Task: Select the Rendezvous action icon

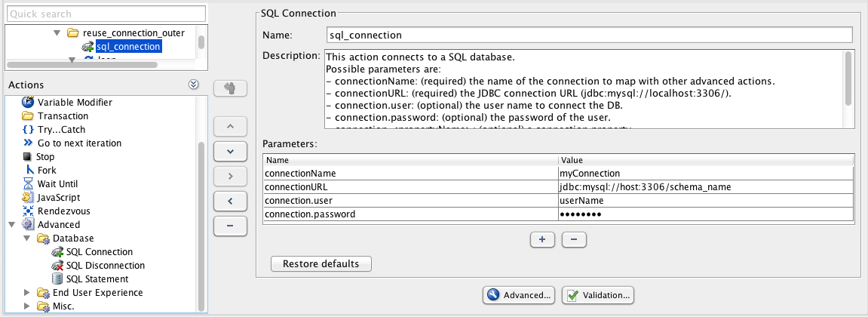Action: click(28, 211)
